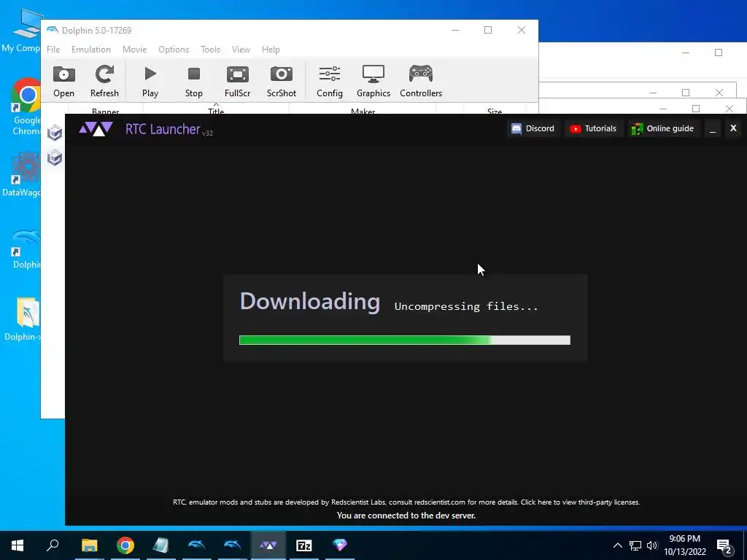Open the View menu in Dolphin
The height and width of the screenshot is (560, 747).
[241, 50]
